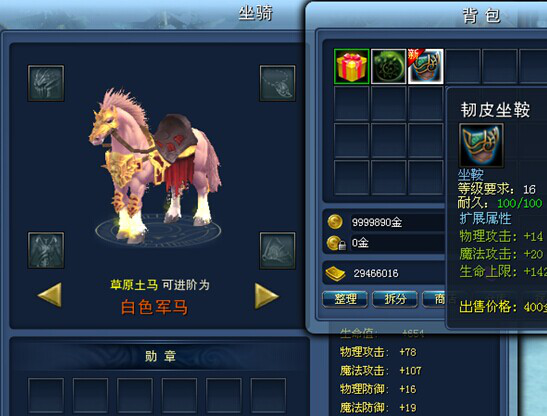Open the mount reins equipment slot
The width and height of the screenshot is (547, 416).
(x=277, y=83)
